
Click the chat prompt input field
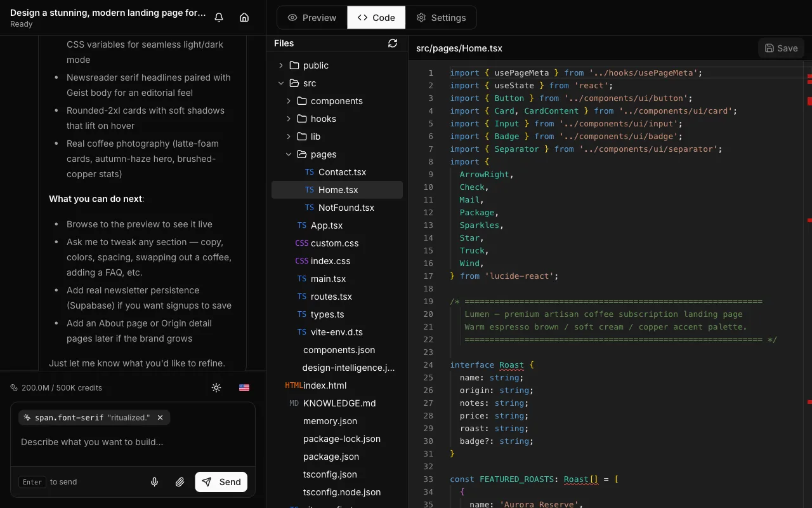coord(133,442)
